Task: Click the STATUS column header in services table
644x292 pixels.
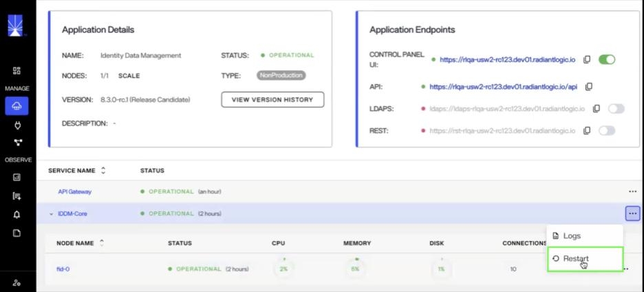Action: pyautogui.click(x=152, y=170)
